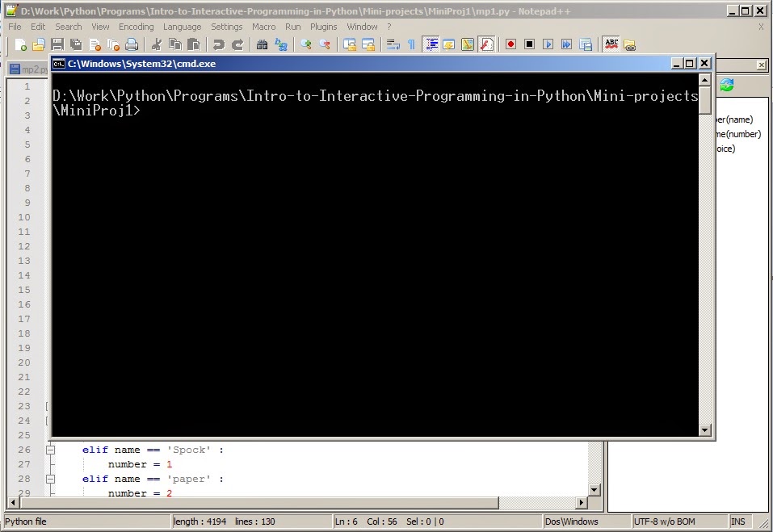
Task: Open the Find dialog
Action: point(262,44)
